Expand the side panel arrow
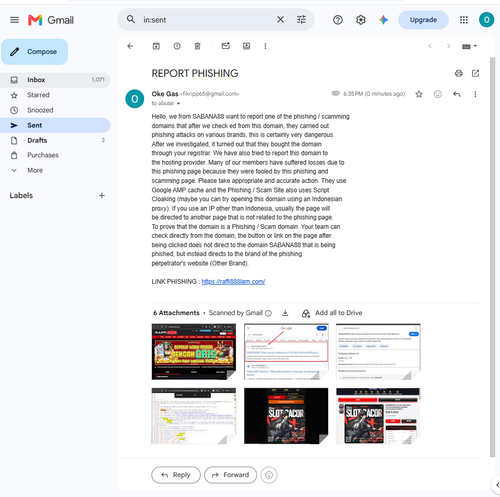Image resolution: width=500 pixels, height=497 pixels. [x=496, y=486]
